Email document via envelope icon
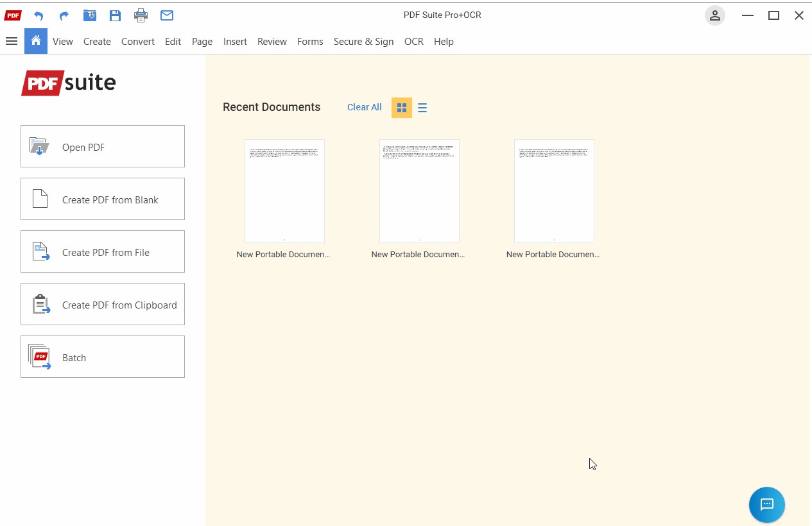The width and height of the screenshot is (812, 526). point(167,15)
